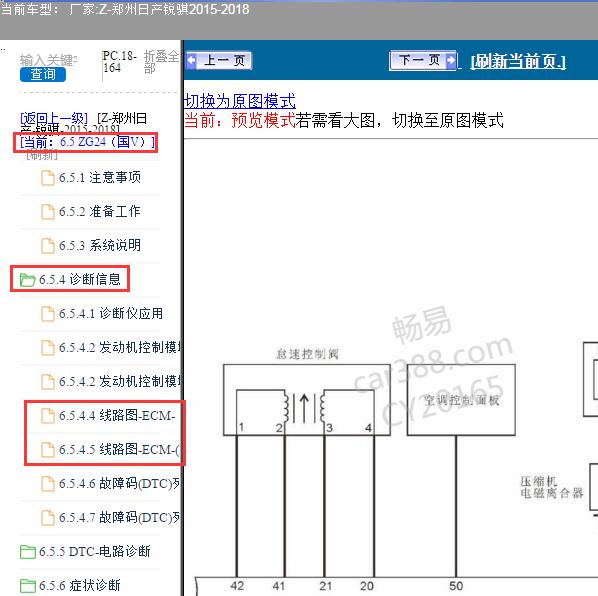Click page icon of 6.5.2 准备工作
The height and width of the screenshot is (596, 598).
pyautogui.click(x=48, y=212)
